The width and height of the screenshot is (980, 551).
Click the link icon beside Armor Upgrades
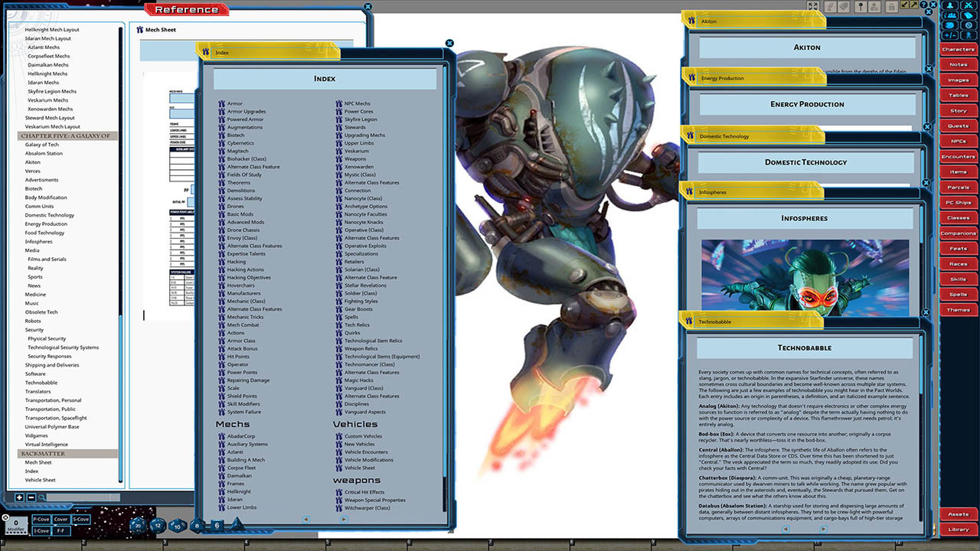point(221,112)
